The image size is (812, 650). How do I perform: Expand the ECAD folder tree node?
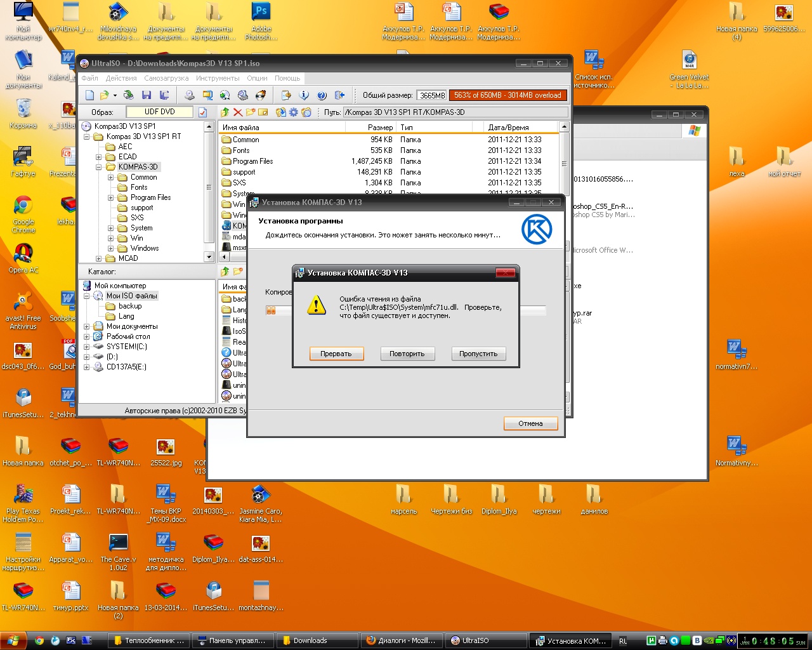pyautogui.click(x=98, y=157)
